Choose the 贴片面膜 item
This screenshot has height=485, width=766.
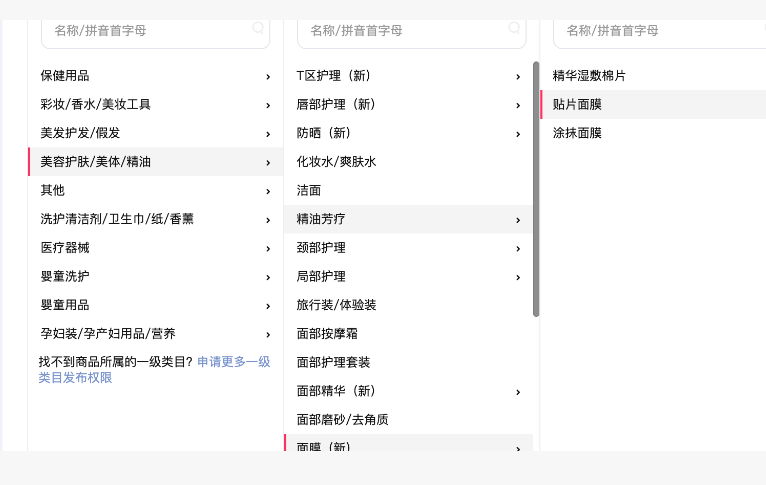click(578, 105)
